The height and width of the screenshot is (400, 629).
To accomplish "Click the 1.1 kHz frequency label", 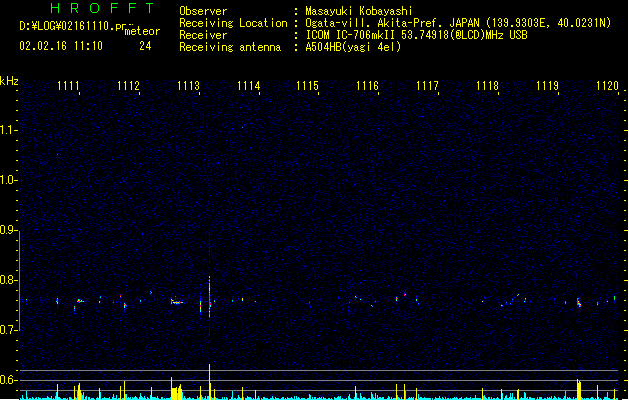I will tap(8, 130).
